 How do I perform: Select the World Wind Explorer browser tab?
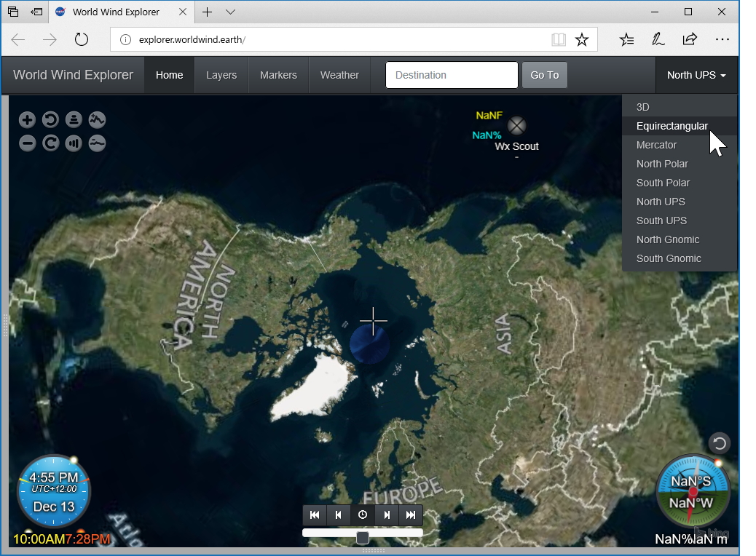[x=121, y=12]
